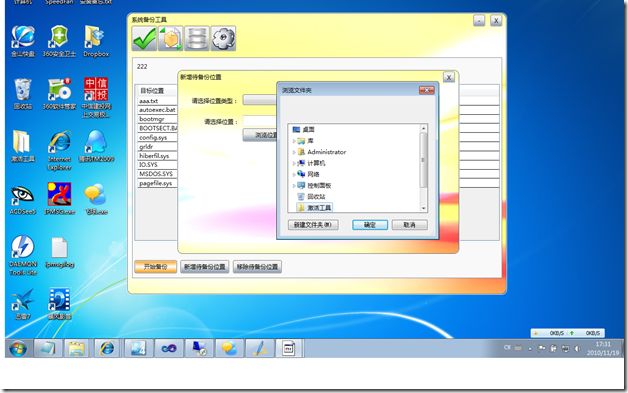Expand the Administrator node in the folder tree
Image resolution: width=628 pixels, height=393 pixels.
coord(294,152)
